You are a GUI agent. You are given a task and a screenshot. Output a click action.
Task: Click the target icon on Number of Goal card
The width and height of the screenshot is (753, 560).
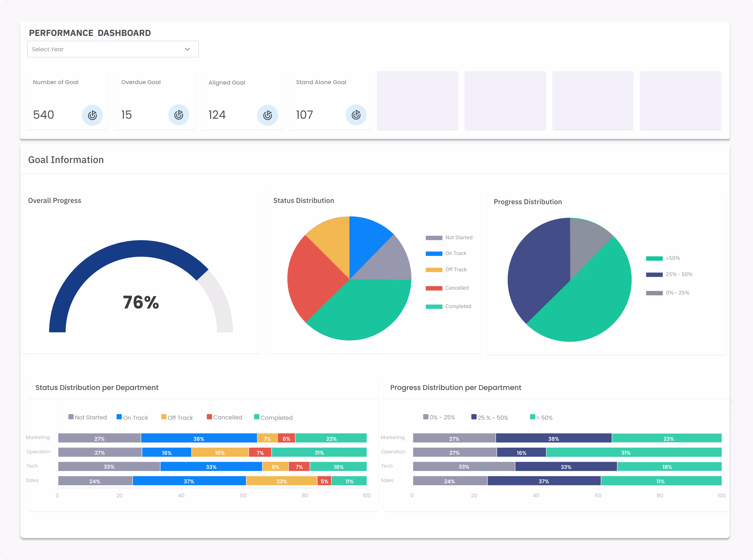(92, 115)
